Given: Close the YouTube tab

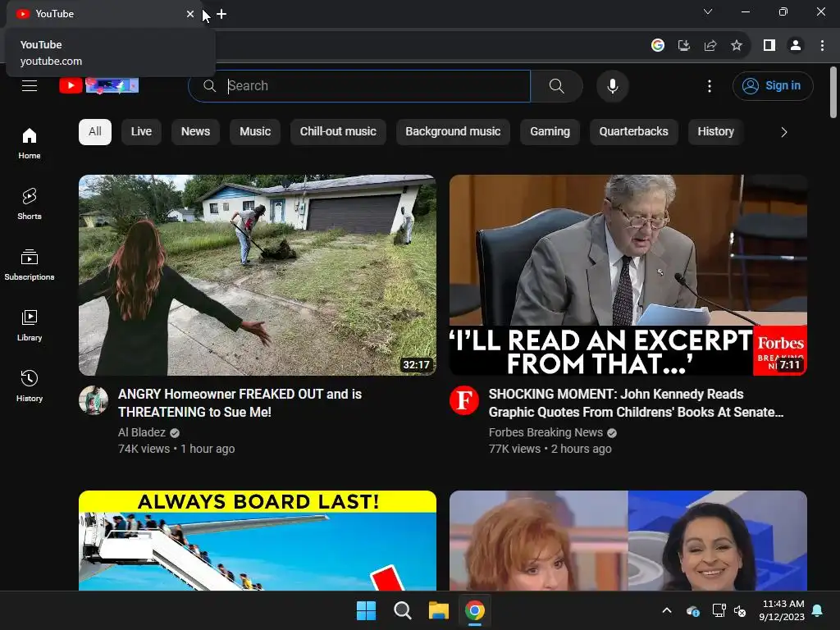Looking at the screenshot, I should [190, 14].
